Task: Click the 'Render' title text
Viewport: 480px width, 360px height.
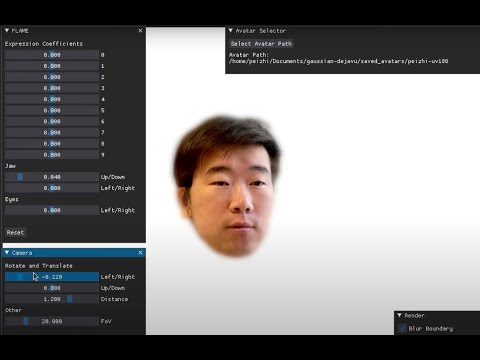Action: coord(415,315)
